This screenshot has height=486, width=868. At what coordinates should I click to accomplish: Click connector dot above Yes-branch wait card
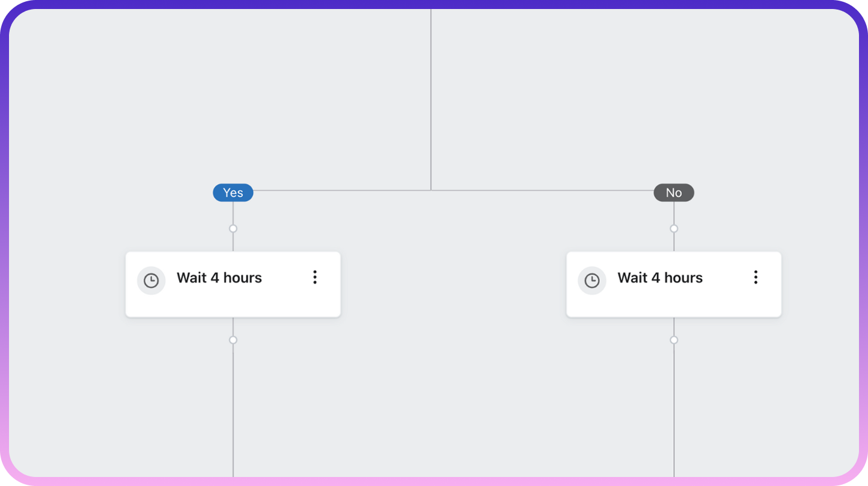[x=233, y=228]
